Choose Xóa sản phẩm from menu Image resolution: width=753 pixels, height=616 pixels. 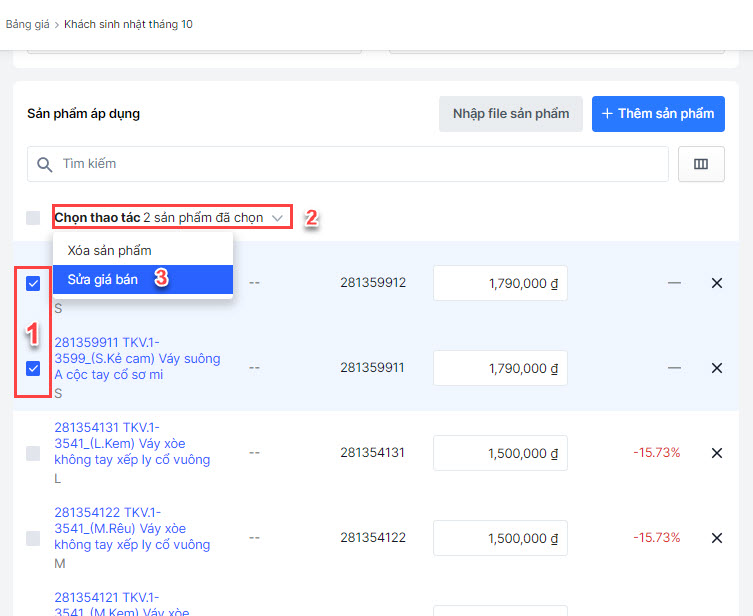tap(143, 251)
